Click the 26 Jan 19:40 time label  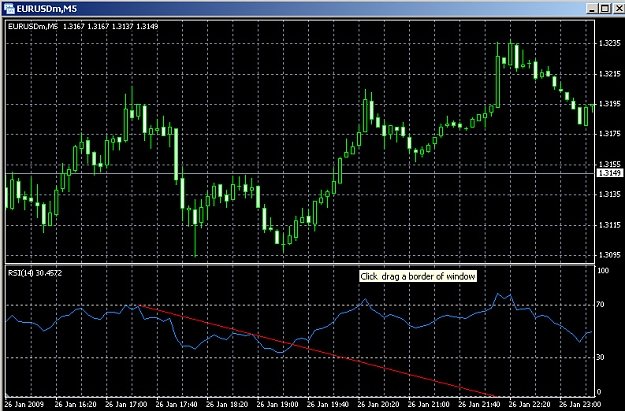point(328,404)
